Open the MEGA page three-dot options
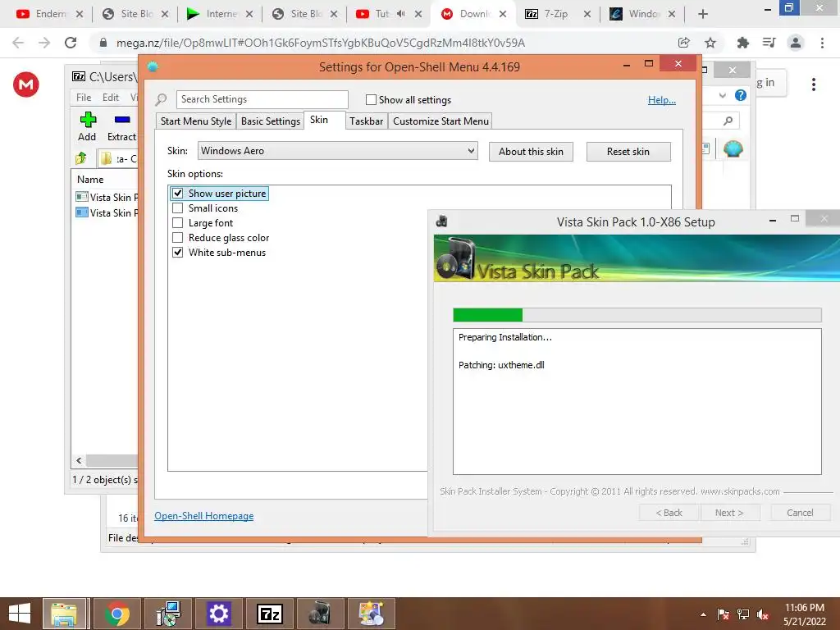The image size is (840, 630). coord(814,84)
